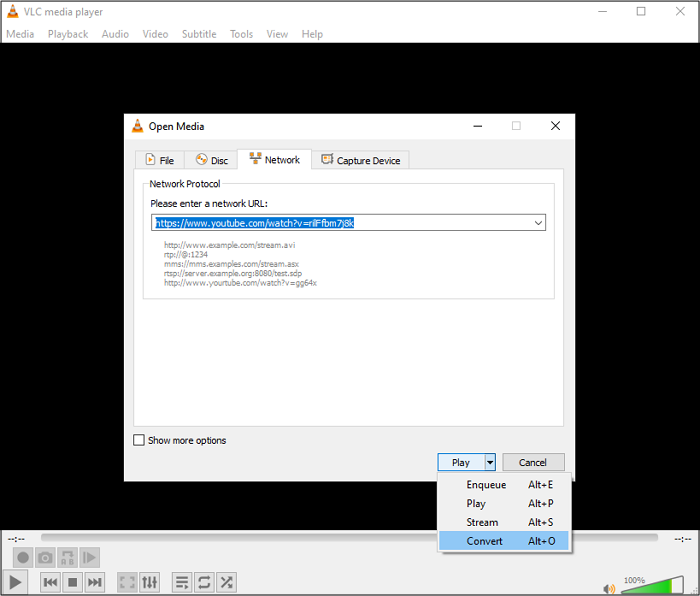Expand the network URL history dropdown arrow
Image resolution: width=700 pixels, height=596 pixels.
point(538,223)
